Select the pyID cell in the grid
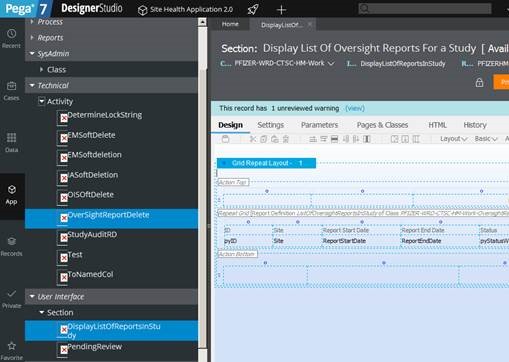Viewport: 509px width, 362px height. tap(231, 241)
